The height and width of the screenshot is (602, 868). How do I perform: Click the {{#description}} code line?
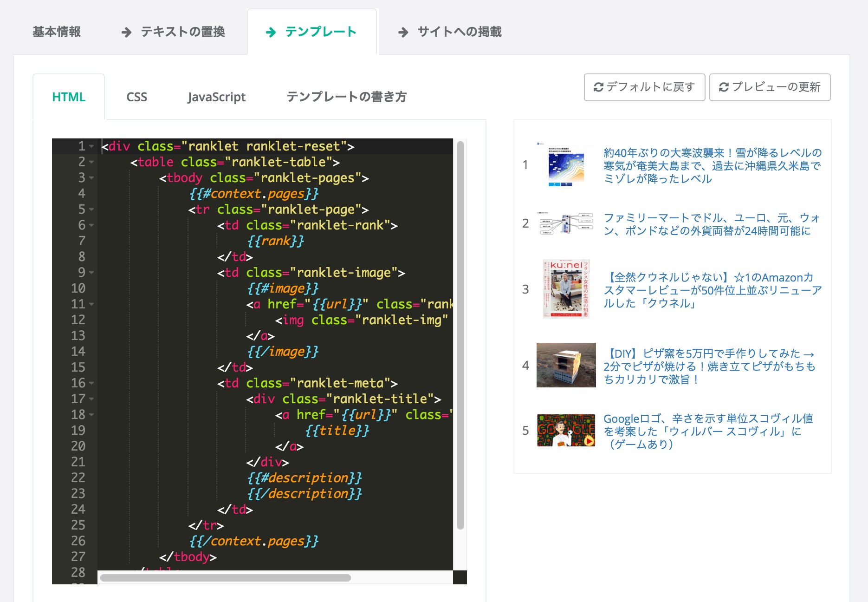[x=304, y=478]
